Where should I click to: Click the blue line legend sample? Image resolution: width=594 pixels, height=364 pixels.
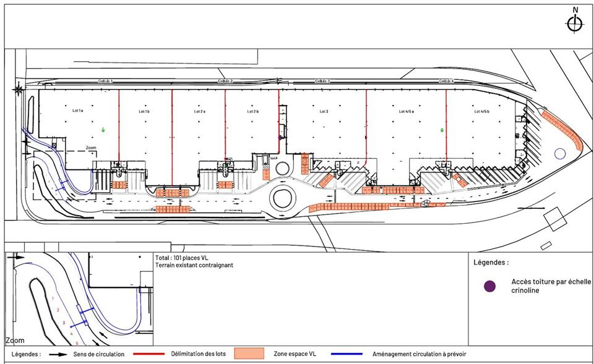tap(346, 354)
